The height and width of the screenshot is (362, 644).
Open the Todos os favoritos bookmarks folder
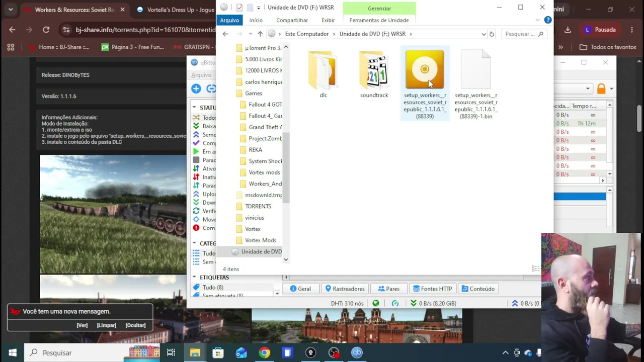point(608,47)
